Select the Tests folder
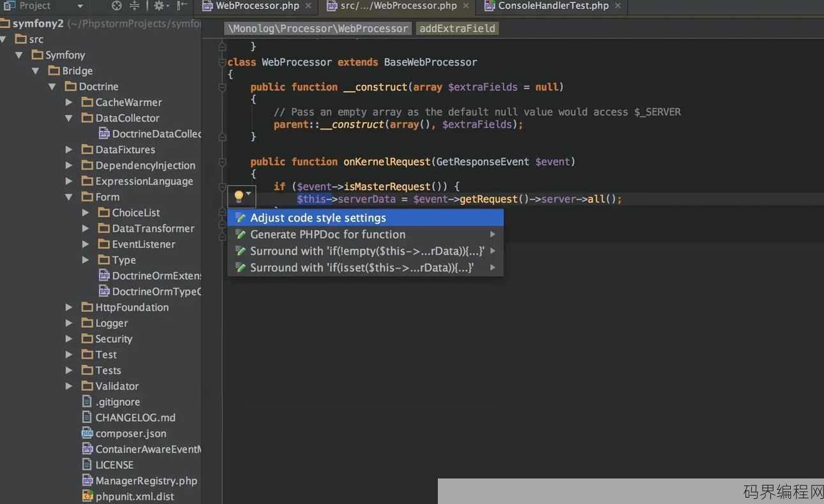Viewport: 824px width, 504px height. click(108, 370)
